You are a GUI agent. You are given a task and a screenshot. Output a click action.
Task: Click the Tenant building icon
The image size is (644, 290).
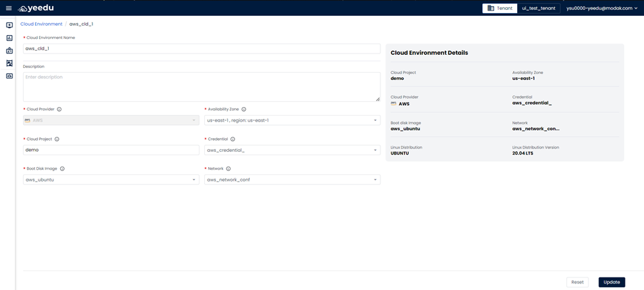(490, 8)
